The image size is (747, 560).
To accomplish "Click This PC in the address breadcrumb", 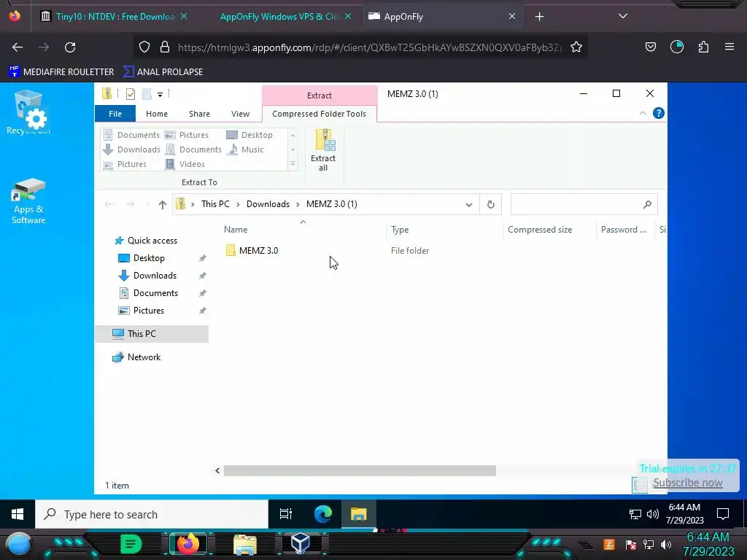I will 215,204.
